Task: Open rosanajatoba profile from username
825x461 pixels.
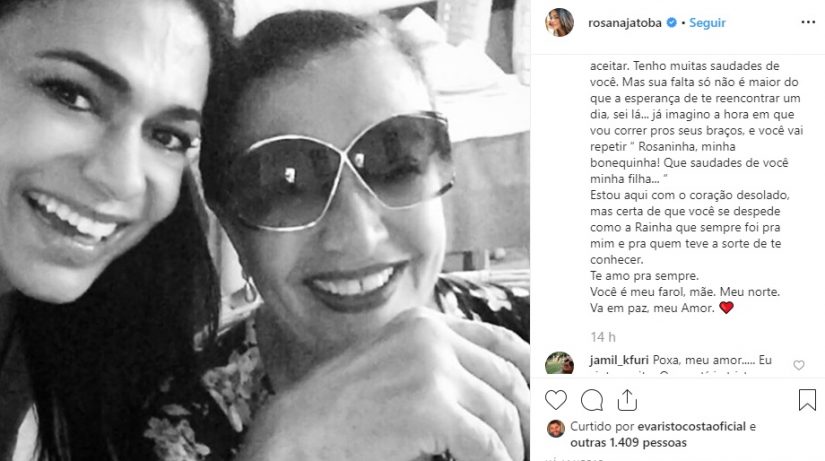Action: (625, 23)
